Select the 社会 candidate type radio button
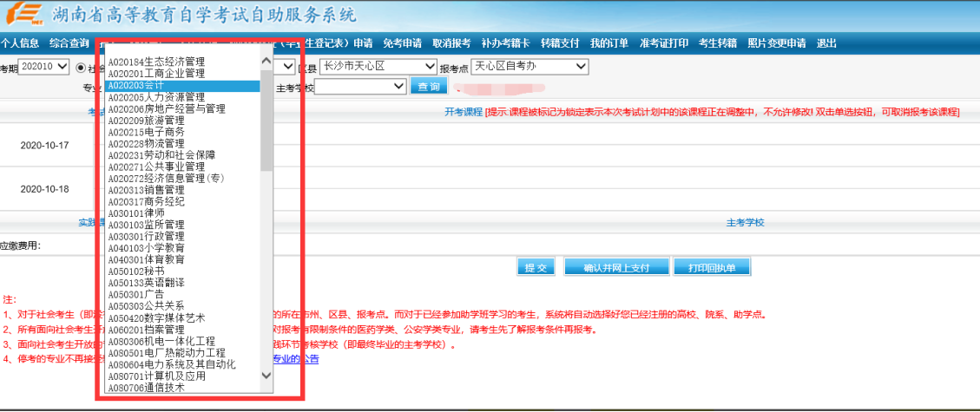The height and width of the screenshot is (412, 980). click(x=82, y=67)
